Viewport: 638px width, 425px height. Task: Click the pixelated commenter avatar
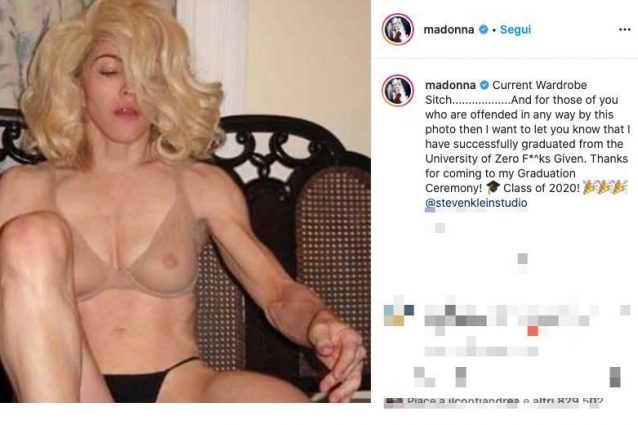(399, 315)
